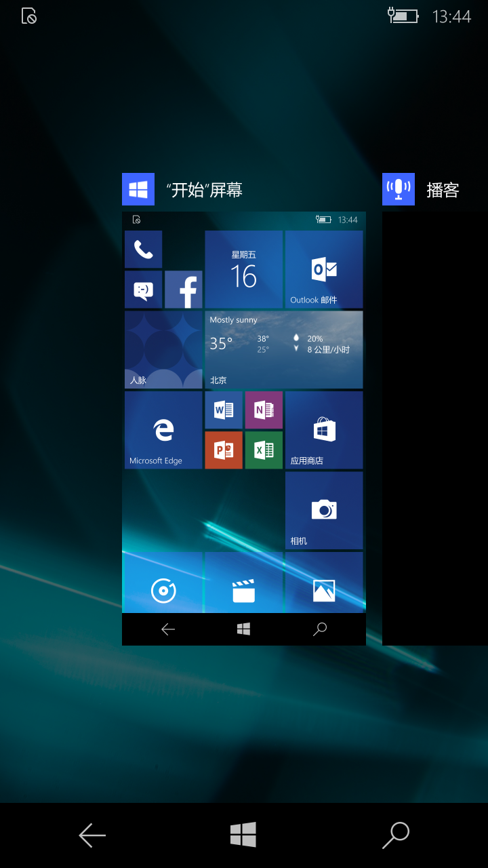The width and height of the screenshot is (488, 868).
Task: Open the 相机 camera tile
Action: click(x=324, y=511)
